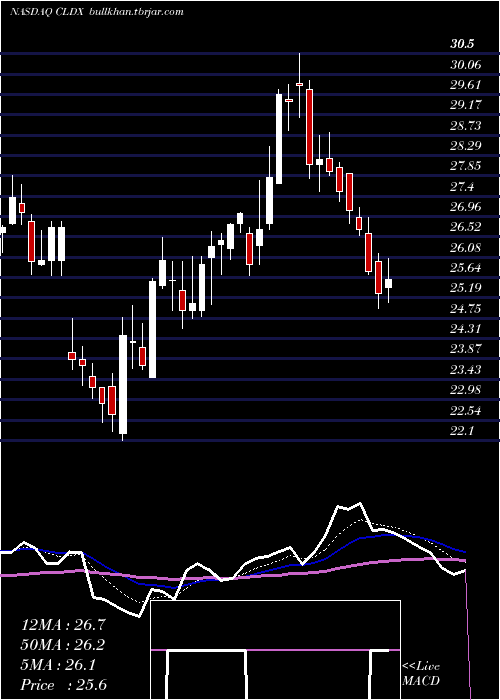Screen dimensions: 500x700
Task: Click the 24.75 price axis label
Action: click(466, 308)
